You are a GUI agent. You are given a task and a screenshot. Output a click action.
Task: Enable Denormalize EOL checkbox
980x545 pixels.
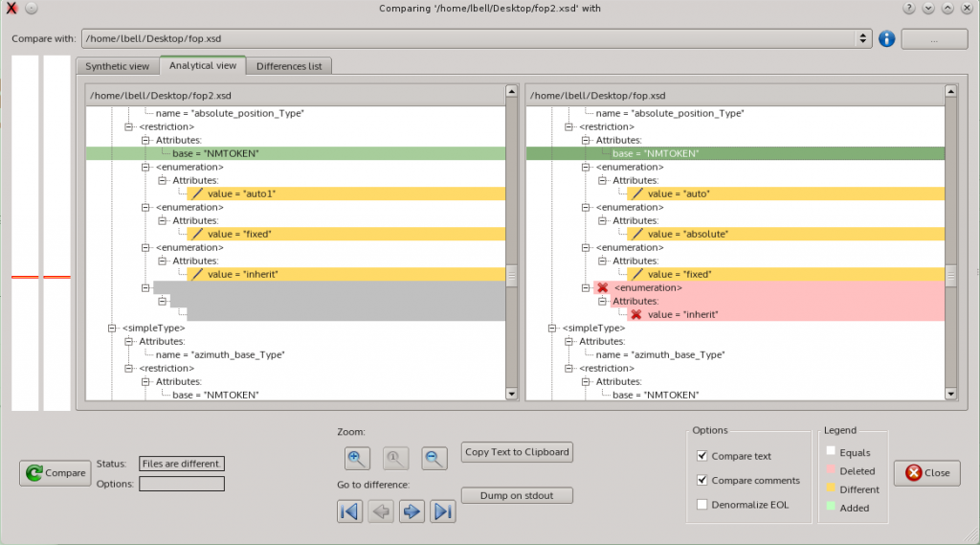tap(702, 505)
